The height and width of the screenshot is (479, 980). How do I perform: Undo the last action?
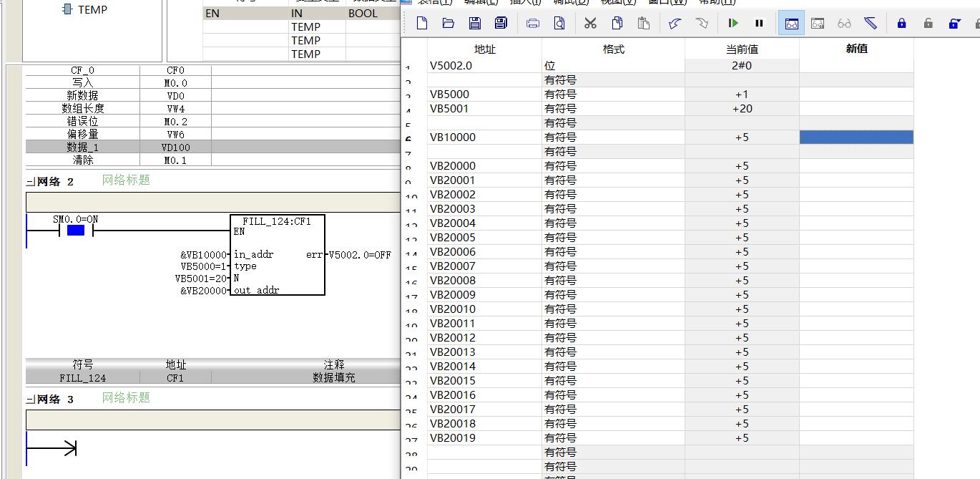click(x=675, y=23)
